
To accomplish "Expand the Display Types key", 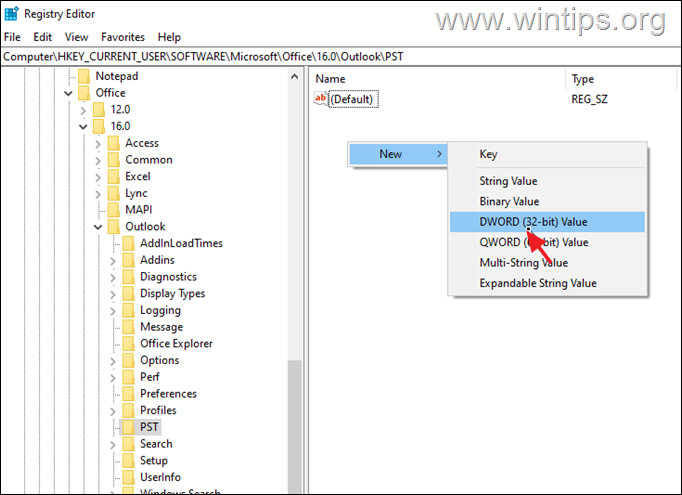I will coord(113,294).
